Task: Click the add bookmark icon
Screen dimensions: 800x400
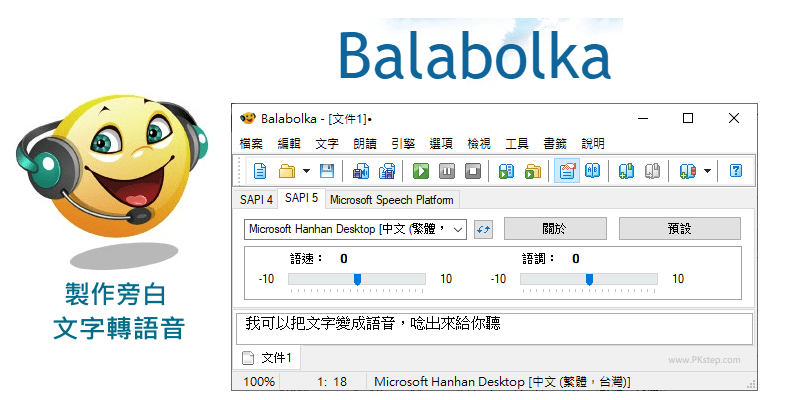Action: tap(626, 170)
